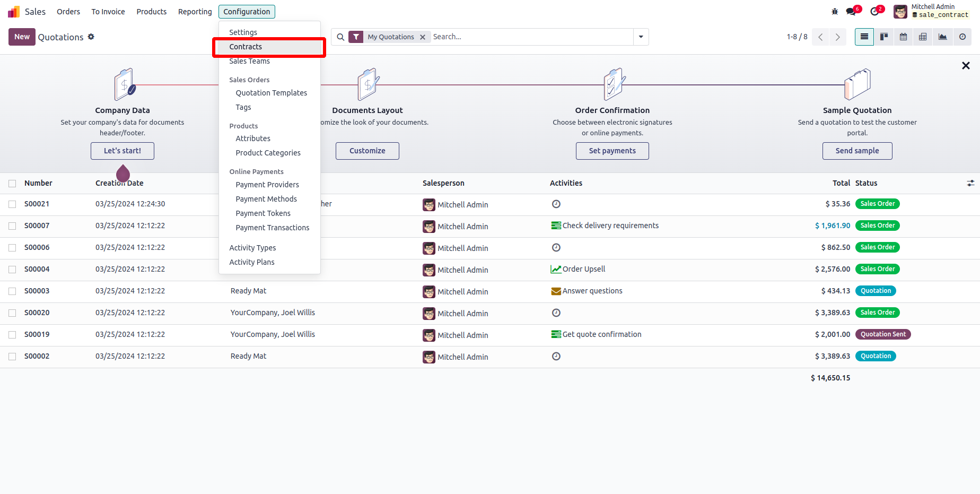Select the S00003 row checkbox
The height and width of the screenshot is (494, 980).
tap(12, 291)
